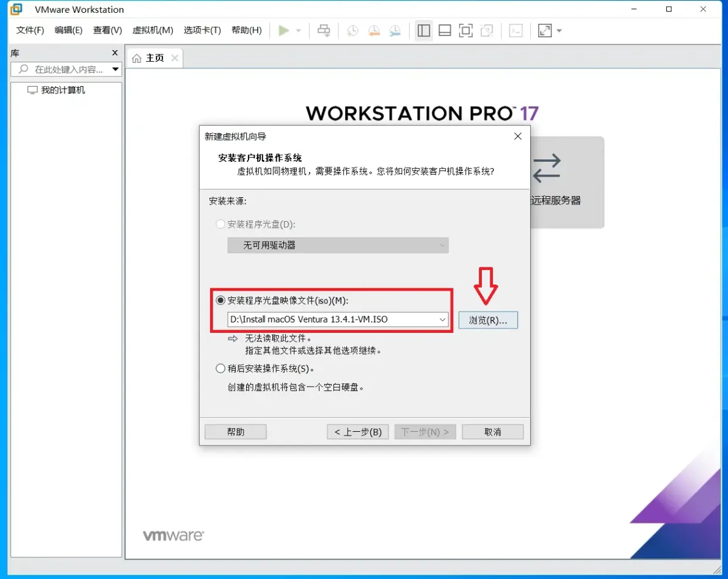Viewport: 728px width, 579px height.
Task: Click the stretch guest display icon
Action: point(545,31)
